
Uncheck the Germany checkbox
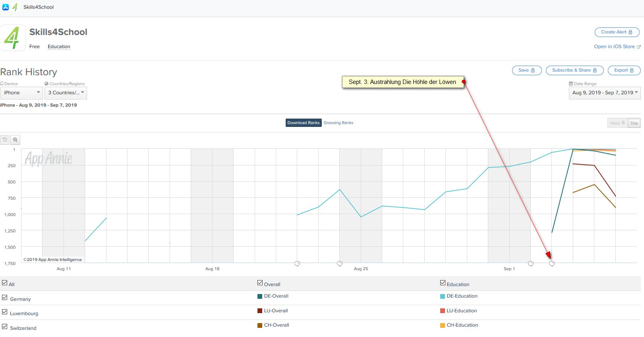[5, 298]
